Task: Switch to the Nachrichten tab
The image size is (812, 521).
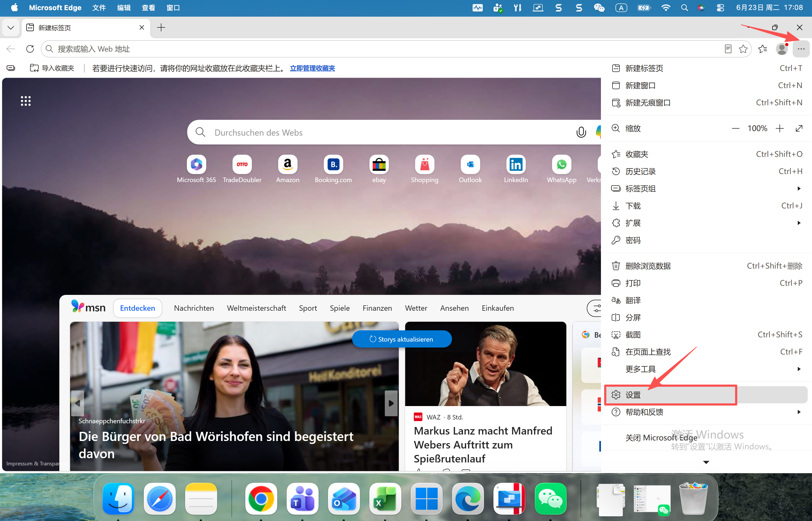Action: click(194, 308)
